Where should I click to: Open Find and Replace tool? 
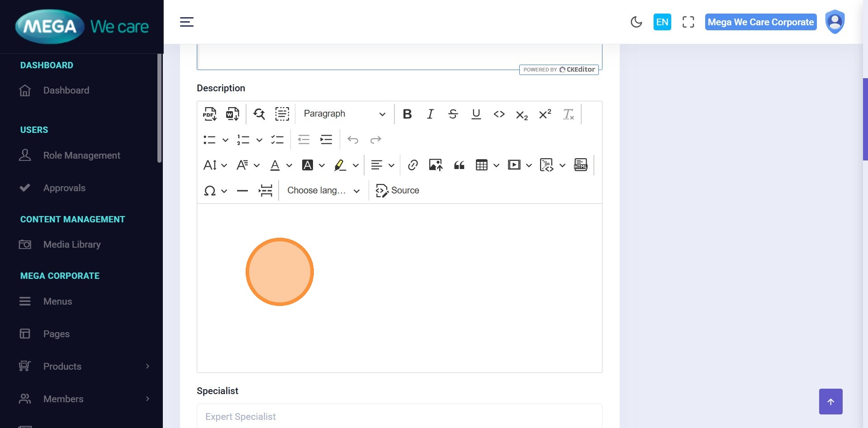259,114
